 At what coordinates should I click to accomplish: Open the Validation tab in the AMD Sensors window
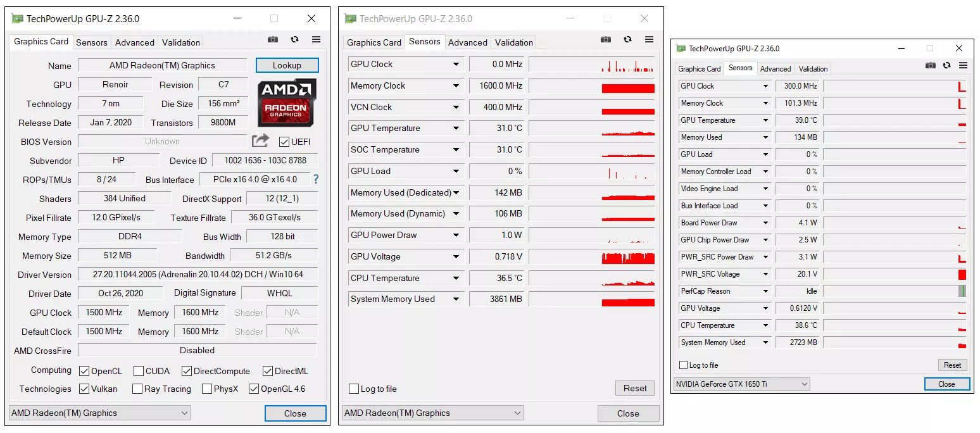pos(514,42)
